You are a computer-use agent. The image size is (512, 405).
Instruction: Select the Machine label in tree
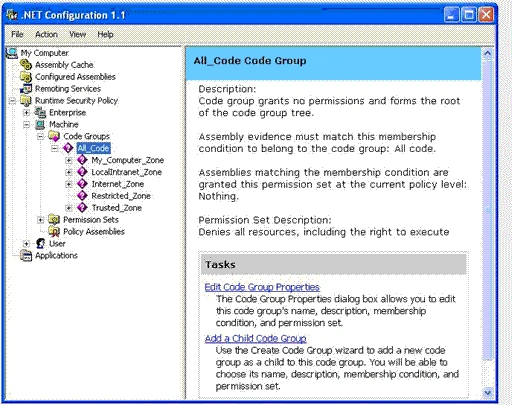[64, 124]
